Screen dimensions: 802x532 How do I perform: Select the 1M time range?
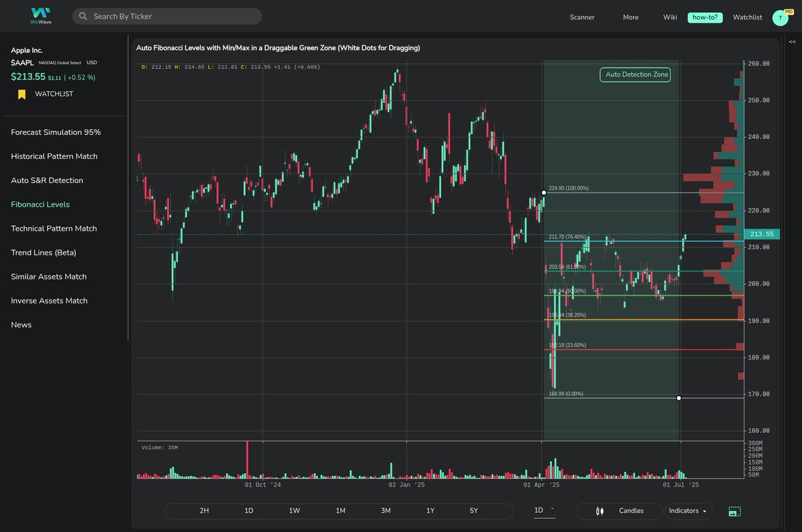click(x=340, y=511)
